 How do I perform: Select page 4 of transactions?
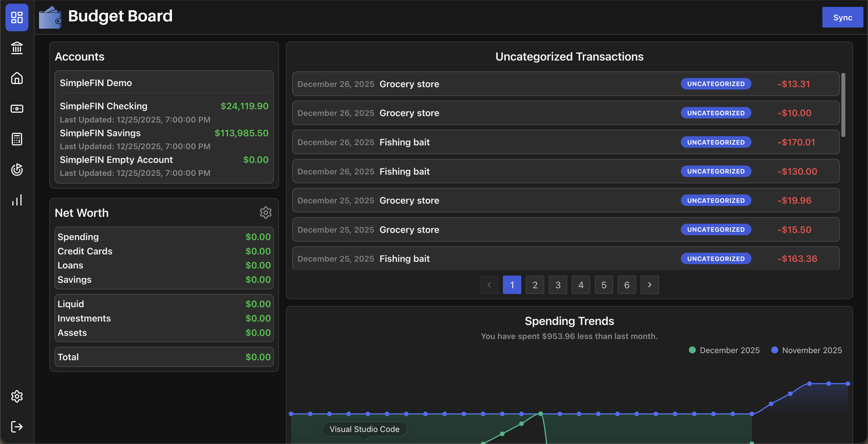point(581,285)
